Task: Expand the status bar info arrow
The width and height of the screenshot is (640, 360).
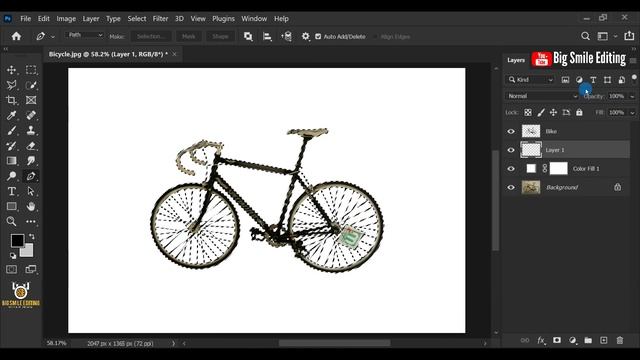Action: 173,343
